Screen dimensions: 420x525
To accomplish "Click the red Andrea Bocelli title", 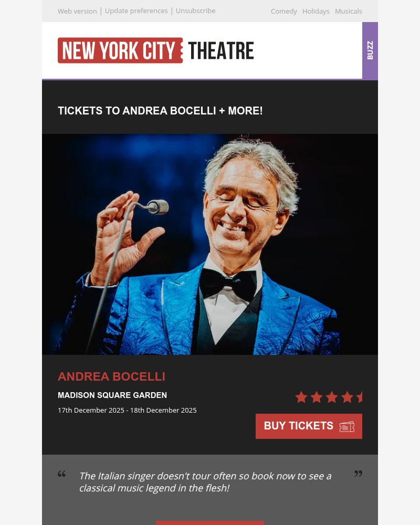I will coord(111,376).
